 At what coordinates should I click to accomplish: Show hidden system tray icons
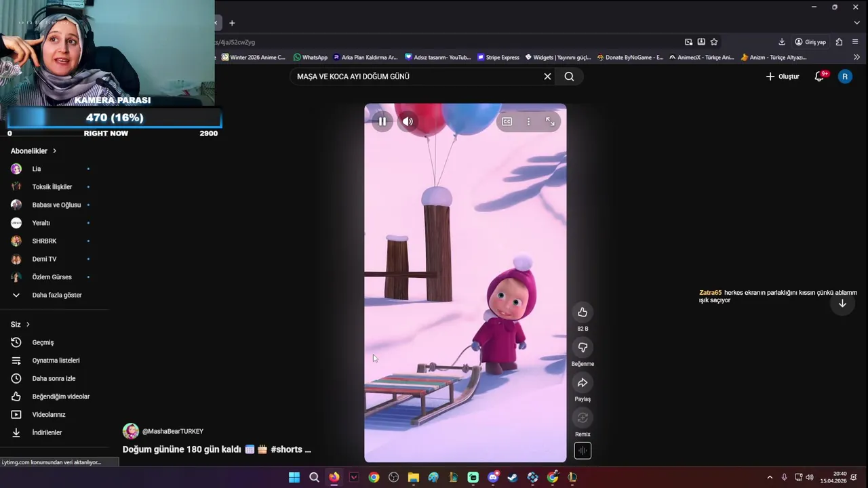coord(769,477)
